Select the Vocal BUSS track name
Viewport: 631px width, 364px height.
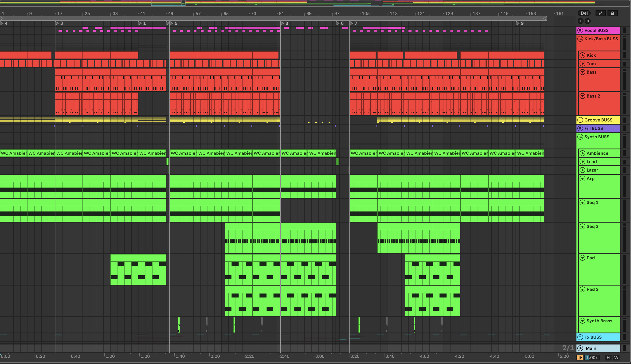click(596, 30)
